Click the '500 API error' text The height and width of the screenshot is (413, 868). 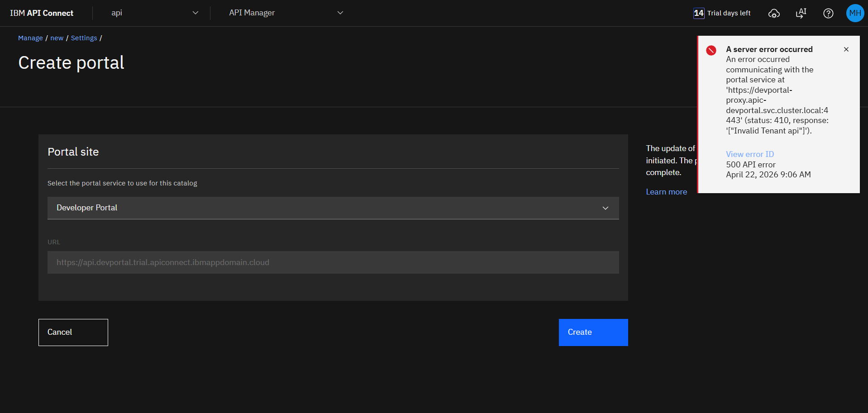pos(751,165)
